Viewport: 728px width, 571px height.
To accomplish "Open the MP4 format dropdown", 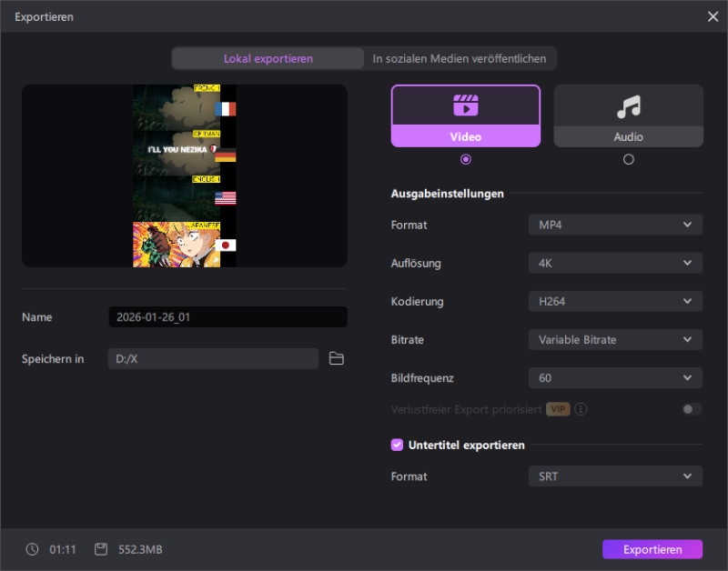I will pos(615,225).
